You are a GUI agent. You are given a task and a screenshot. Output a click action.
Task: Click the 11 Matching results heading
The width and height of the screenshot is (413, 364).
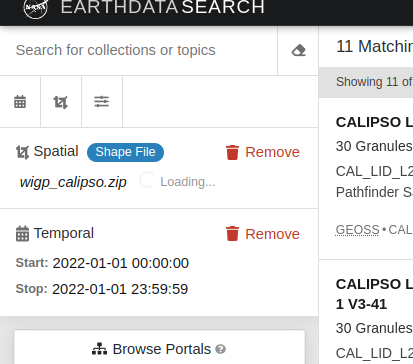pos(374,46)
